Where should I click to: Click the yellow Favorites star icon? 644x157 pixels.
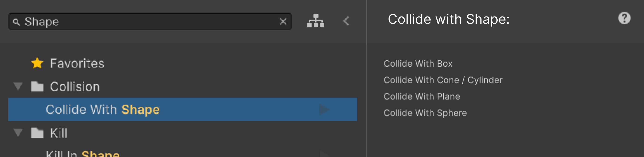click(37, 63)
